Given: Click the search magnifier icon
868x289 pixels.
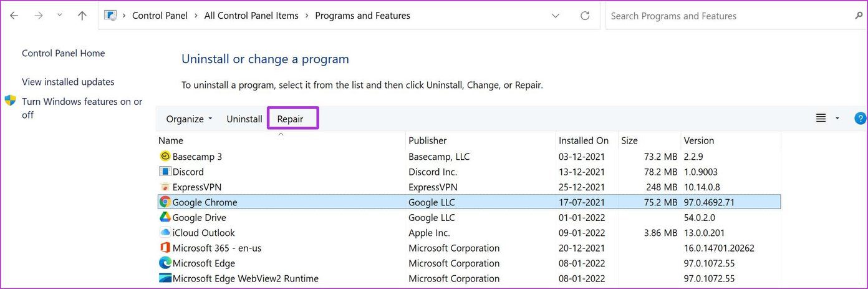Looking at the screenshot, I should (x=859, y=16).
